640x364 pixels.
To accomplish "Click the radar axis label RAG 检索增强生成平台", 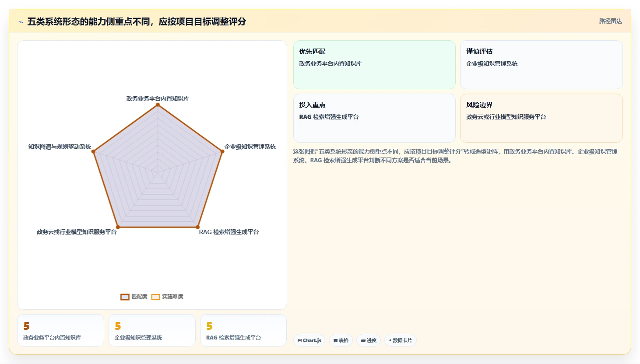I will 229,232.
